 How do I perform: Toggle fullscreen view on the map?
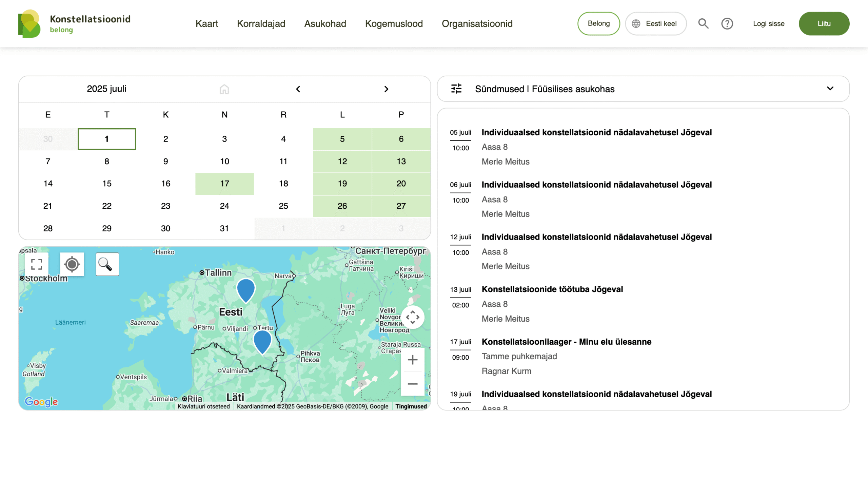(36, 264)
